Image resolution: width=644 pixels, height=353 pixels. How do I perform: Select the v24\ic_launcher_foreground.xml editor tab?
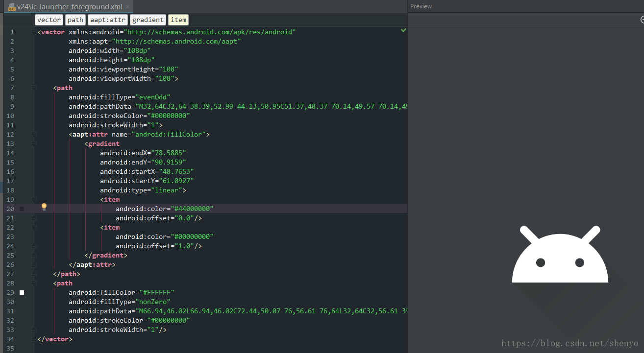coord(70,7)
